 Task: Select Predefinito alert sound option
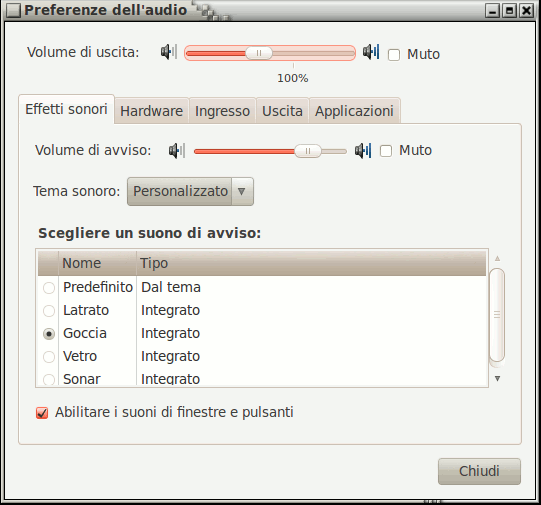click(49, 288)
